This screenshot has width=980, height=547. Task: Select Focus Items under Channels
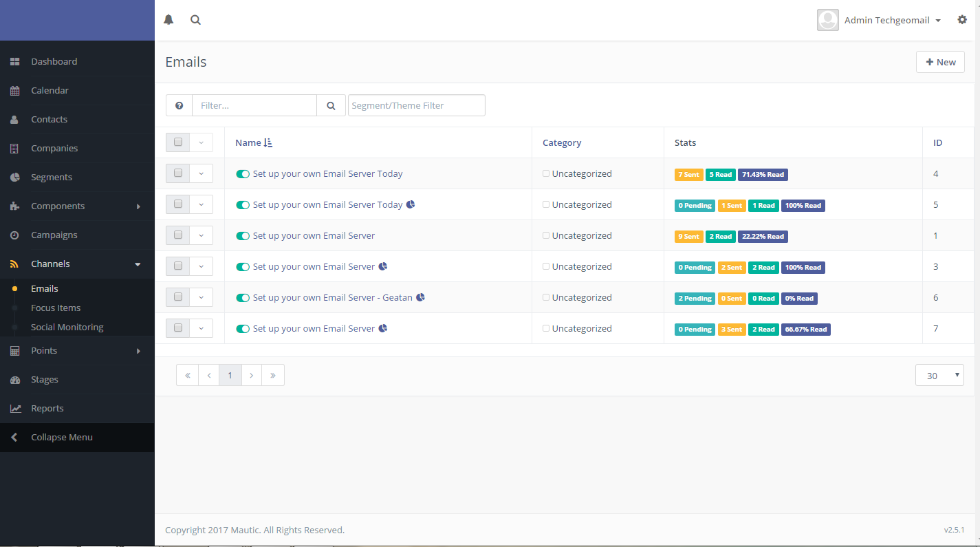pyautogui.click(x=56, y=308)
